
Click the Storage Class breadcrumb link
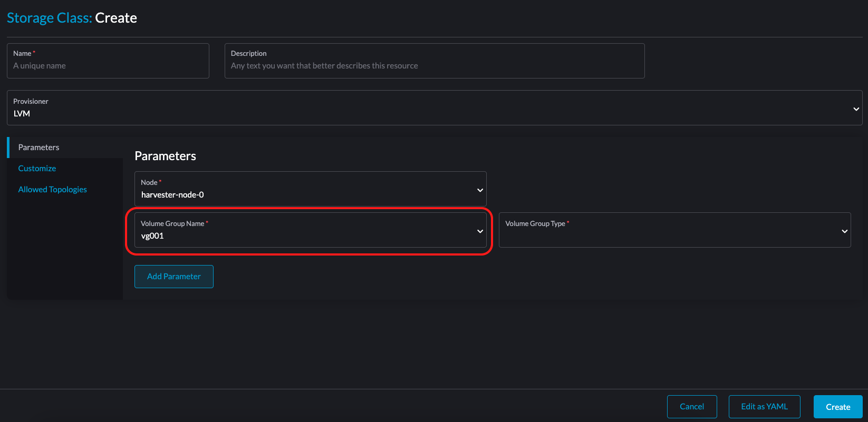49,17
